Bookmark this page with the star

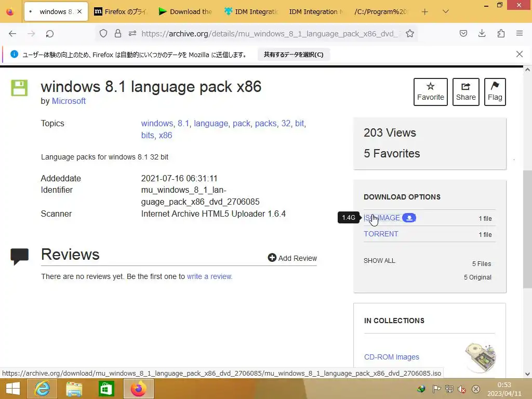click(x=410, y=33)
